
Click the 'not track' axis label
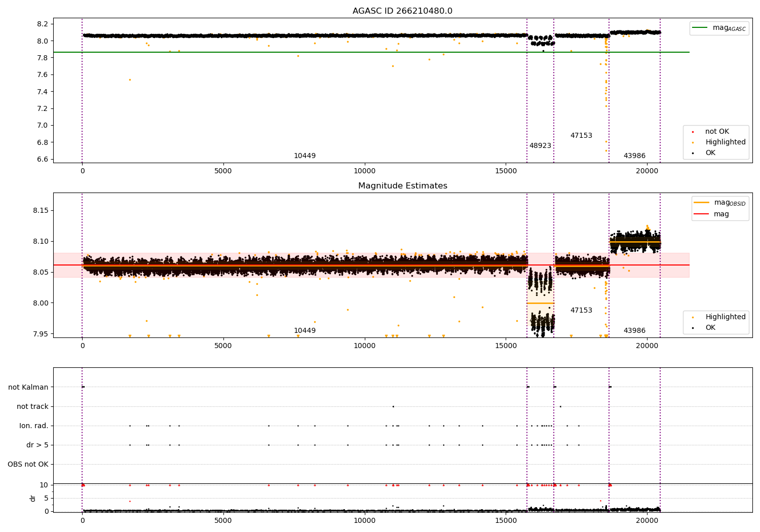coord(32,407)
